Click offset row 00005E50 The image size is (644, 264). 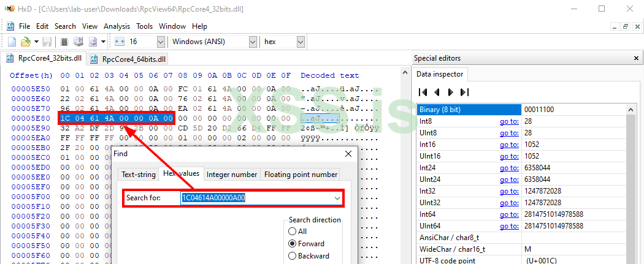pyautogui.click(x=31, y=89)
